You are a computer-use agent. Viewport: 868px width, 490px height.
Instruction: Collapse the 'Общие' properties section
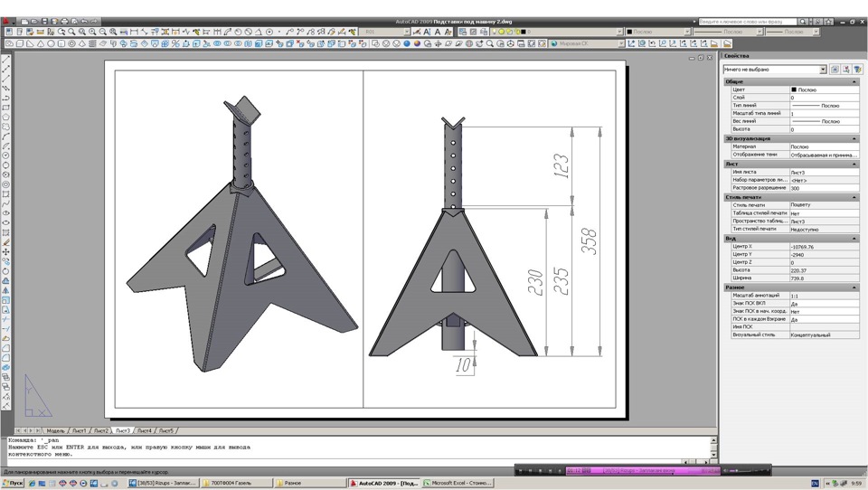coord(854,81)
